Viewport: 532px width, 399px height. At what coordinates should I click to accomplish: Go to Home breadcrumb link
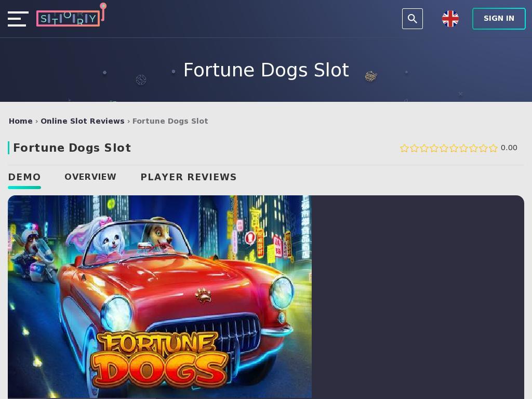point(21,121)
